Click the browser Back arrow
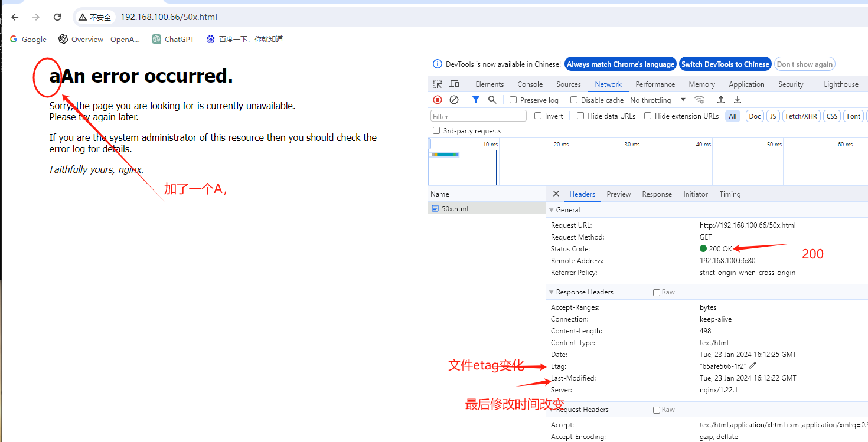The width and height of the screenshot is (868, 442). click(x=15, y=17)
